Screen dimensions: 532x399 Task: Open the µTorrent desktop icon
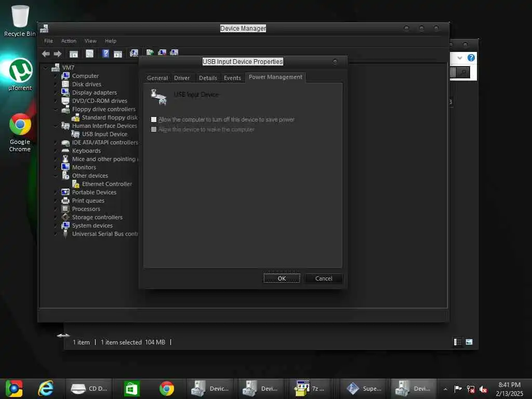(20, 75)
